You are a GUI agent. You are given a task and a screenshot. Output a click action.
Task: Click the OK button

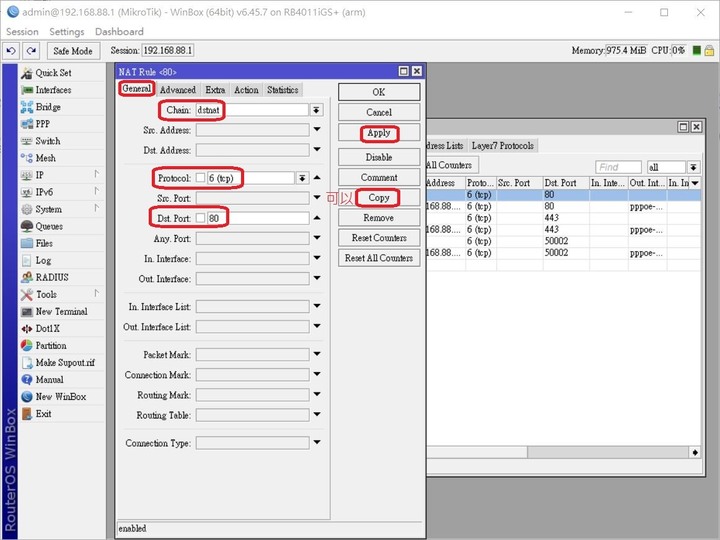[379, 92]
